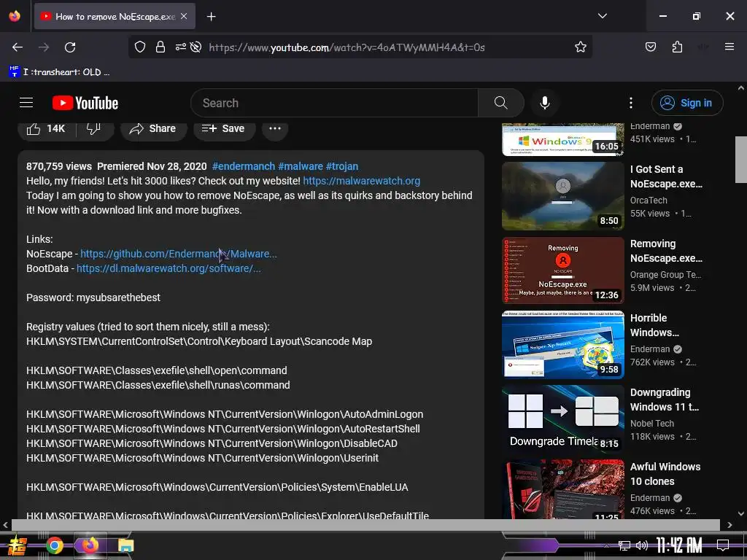Bookmark this page with the star
The image size is (747, 560).
580,47
